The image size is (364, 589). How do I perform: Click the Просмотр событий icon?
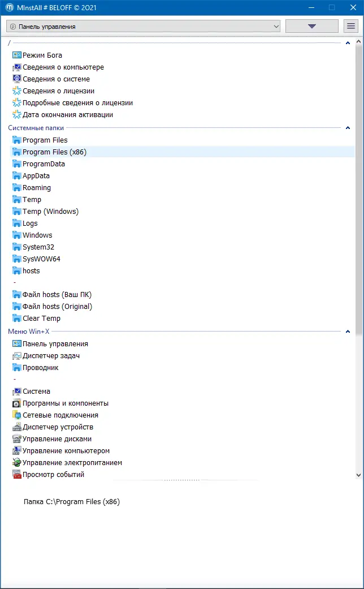point(16,475)
